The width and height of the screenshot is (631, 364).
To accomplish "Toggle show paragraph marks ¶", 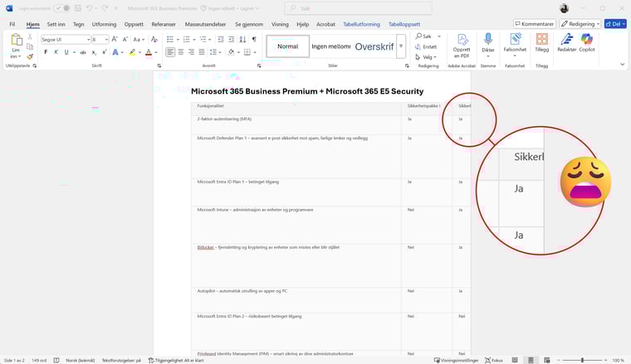I will coord(254,39).
